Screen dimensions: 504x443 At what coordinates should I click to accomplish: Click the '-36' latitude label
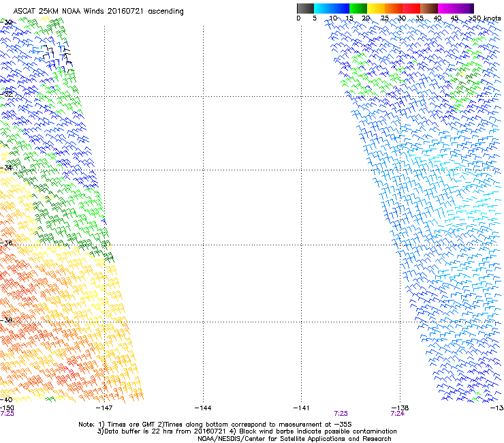pos(6,243)
